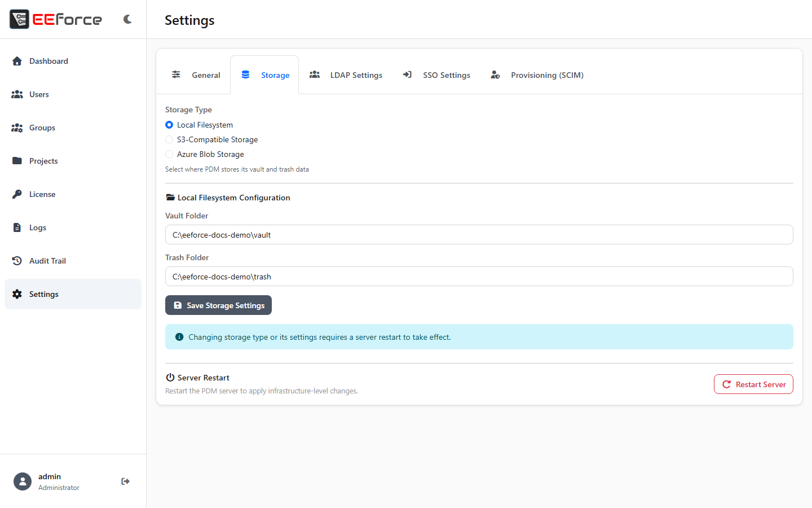
Task: Switch to the Storage tab
Action: 264,75
